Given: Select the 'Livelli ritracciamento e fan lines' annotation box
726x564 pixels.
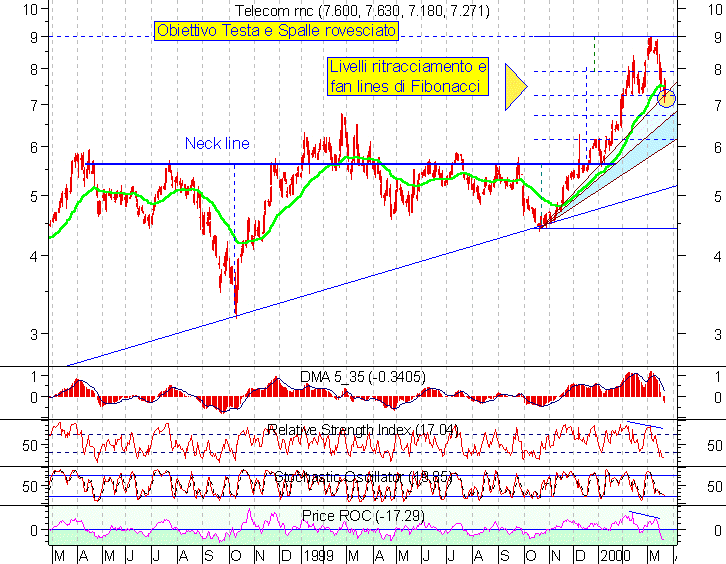Looking at the screenshot, I should pyautogui.click(x=408, y=76).
